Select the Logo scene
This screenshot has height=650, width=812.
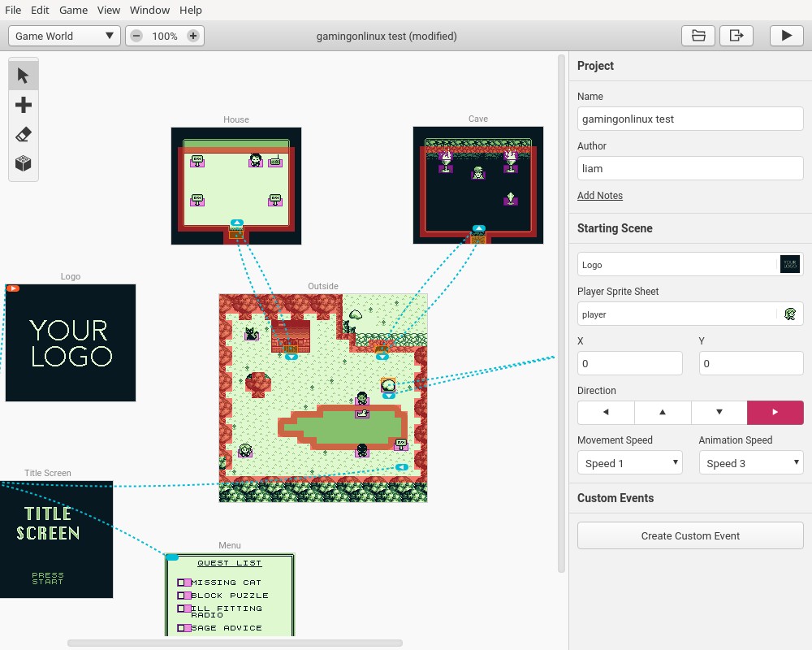coord(71,343)
